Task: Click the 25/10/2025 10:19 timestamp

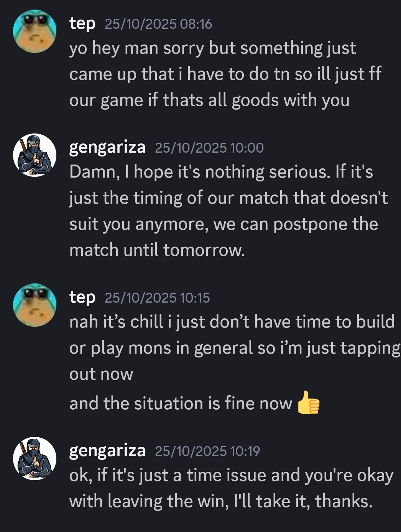Action: [x=207, y=451]
